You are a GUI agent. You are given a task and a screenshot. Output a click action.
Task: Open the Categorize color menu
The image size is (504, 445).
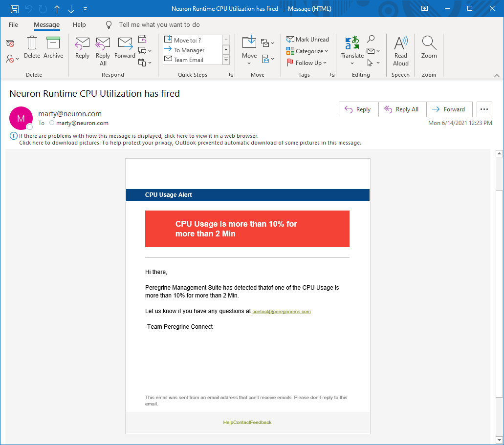pos(307,51)
